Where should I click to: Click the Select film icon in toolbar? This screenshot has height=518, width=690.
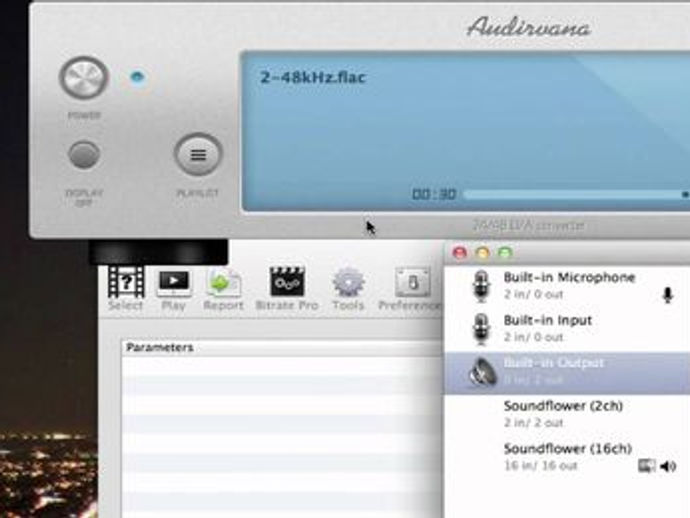(x=126, y=282)
